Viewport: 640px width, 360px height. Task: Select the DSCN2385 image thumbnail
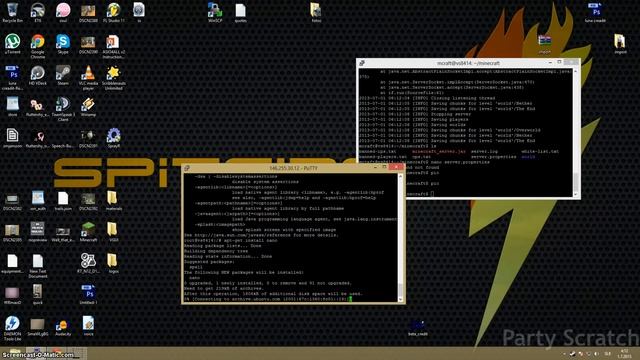12,232
